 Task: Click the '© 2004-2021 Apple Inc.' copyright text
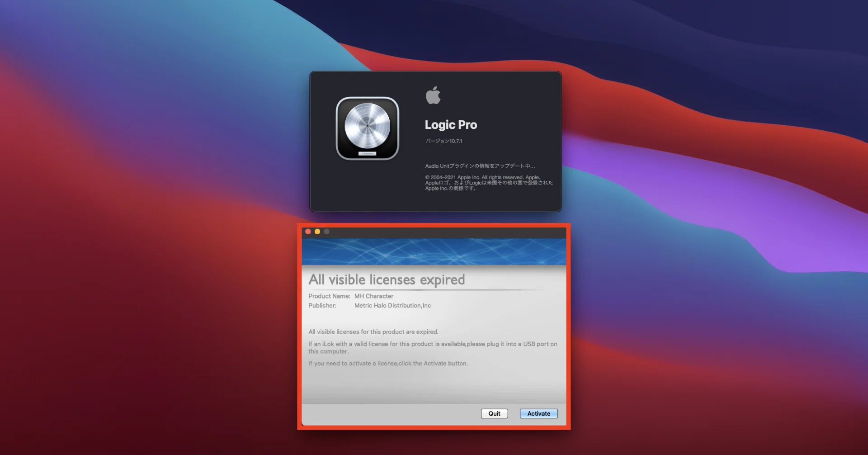(489, 183)
